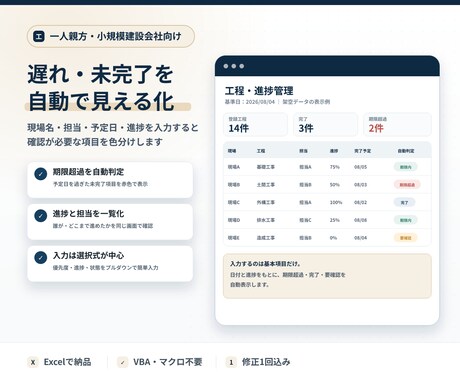Click the 0% progress value

333,238
